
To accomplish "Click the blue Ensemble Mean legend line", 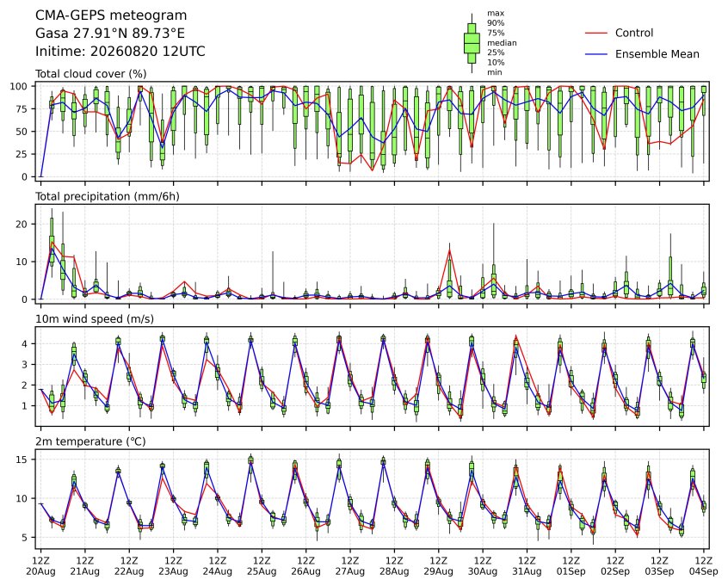I will 595,54.
